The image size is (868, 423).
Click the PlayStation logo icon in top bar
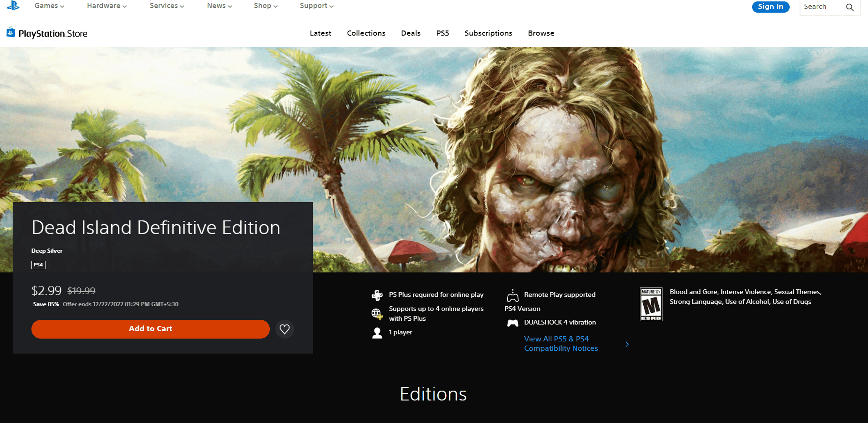(13, 5)
